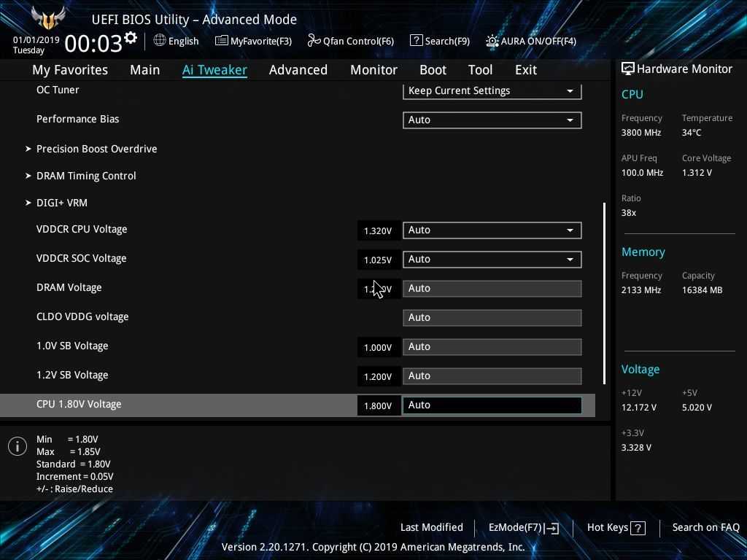The width and height of the screenshot is (747, 560).
Task: Switch to EzMode using arrow icon
Action: click(552, 528)
